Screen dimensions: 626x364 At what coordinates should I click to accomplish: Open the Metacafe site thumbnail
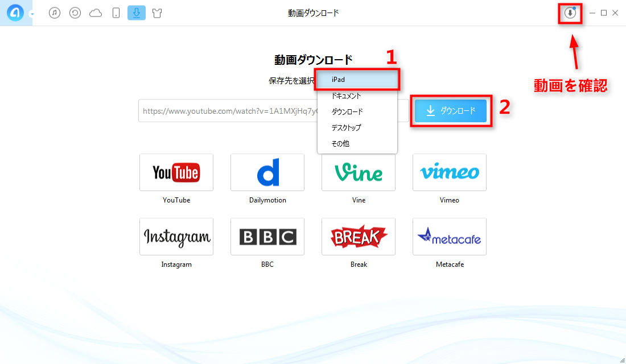point(450,237)
